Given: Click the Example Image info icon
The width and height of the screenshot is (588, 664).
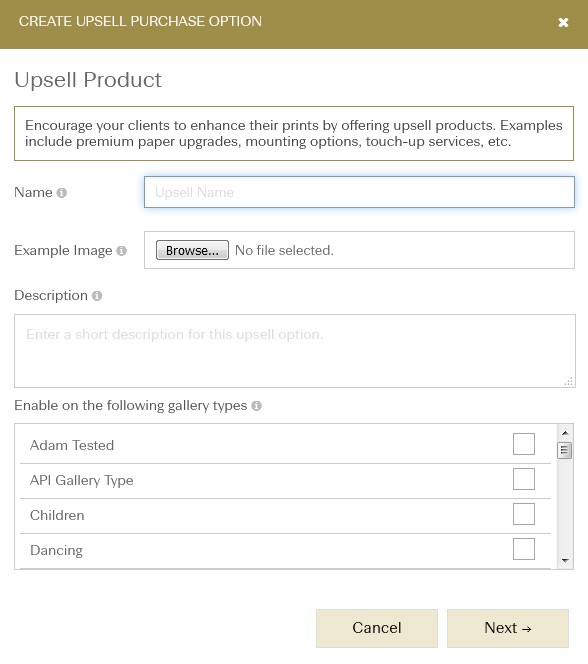Looking at the screenshot, I should click(121, 251).
